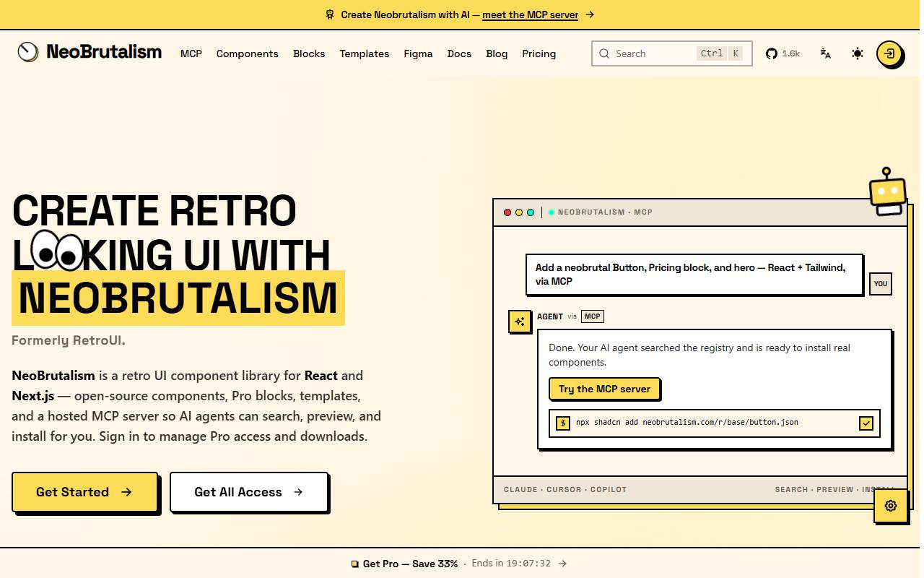Click the 'Formerly RetroUI.' text
Image resolution: width=924 pixels, height=578 pixels.
tap(69, 340)
